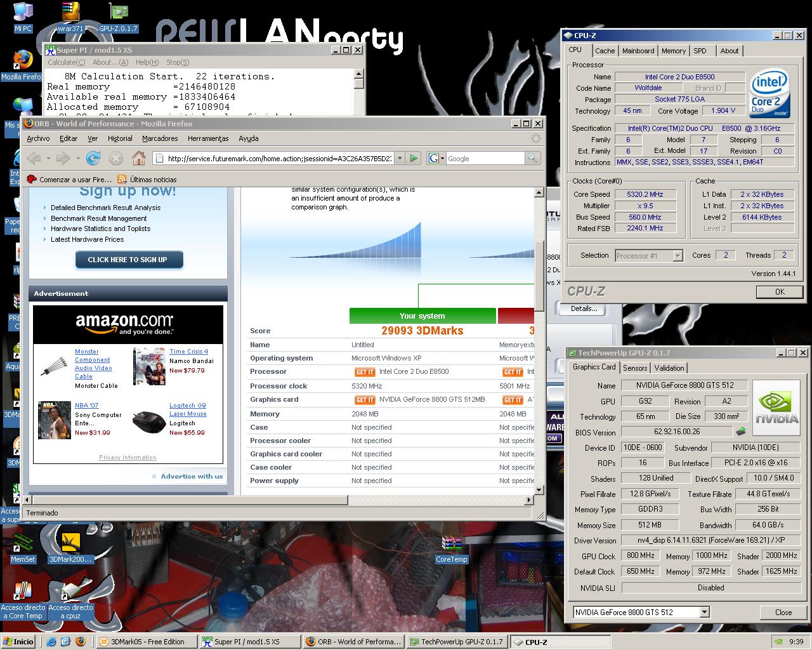Click the 29093 3DMarks score text
The width and height of the screenshot is (812, 650).
click(422, 331)
